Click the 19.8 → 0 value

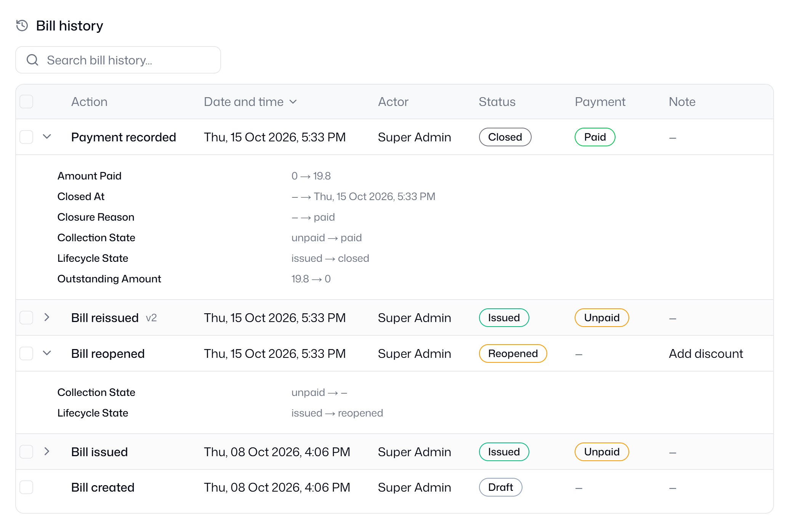coord(311,279)
